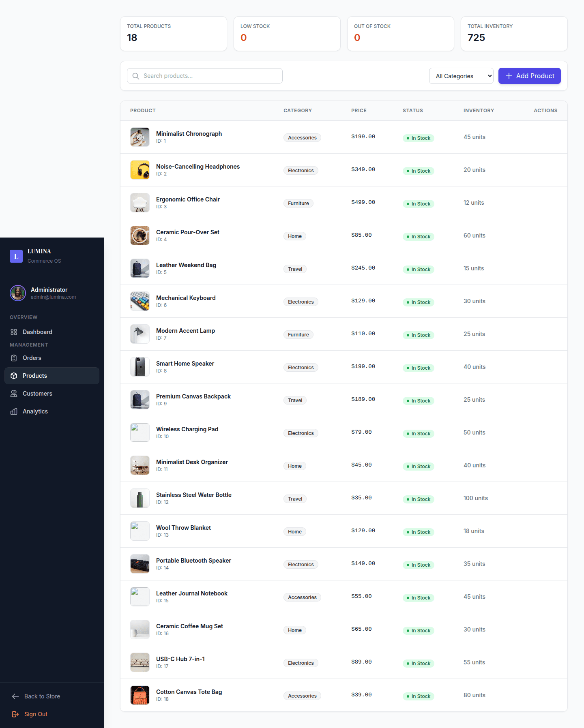Click the search magnifier icon

pos(136,76)
